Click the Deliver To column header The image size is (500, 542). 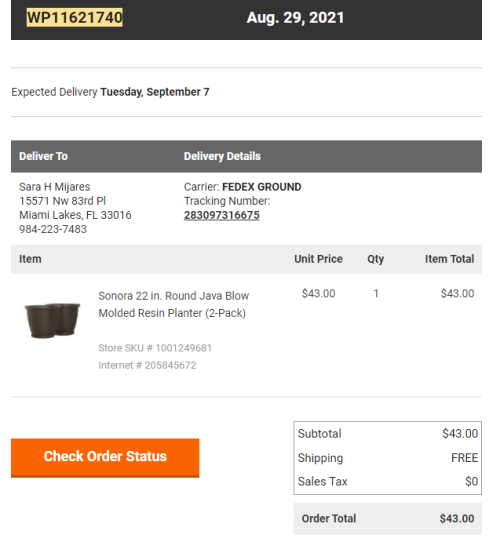click(43, 156)
